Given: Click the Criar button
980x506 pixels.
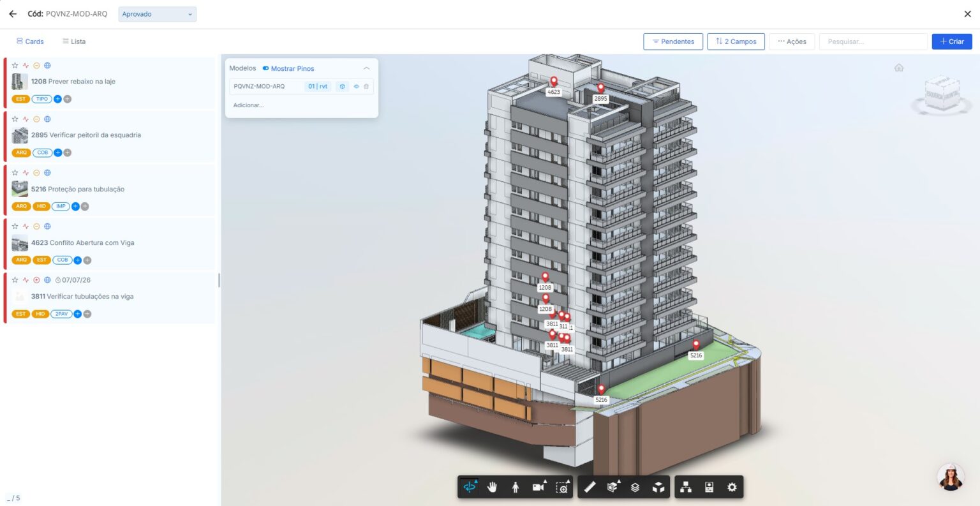Looking at the screenshot, I should tap(951, 41).
